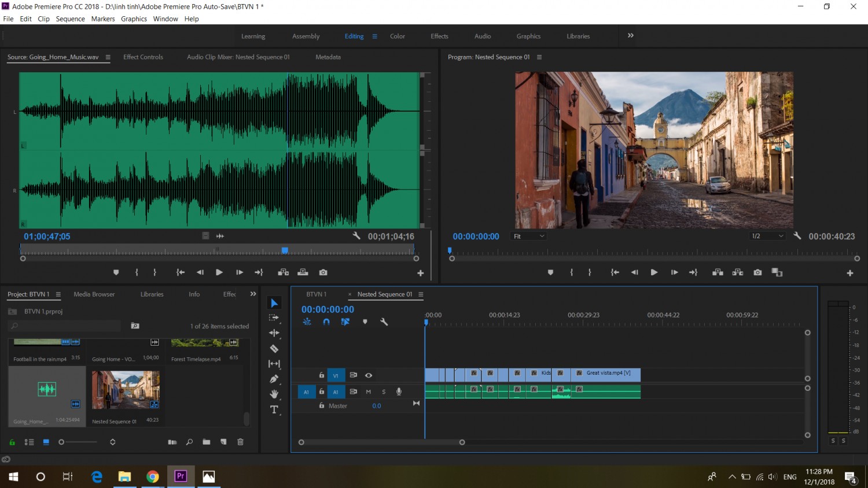The height and width of the screenshot is (488, 868).
Task: Play the Program monitor sequence
Action: click(x=654, y=272)
